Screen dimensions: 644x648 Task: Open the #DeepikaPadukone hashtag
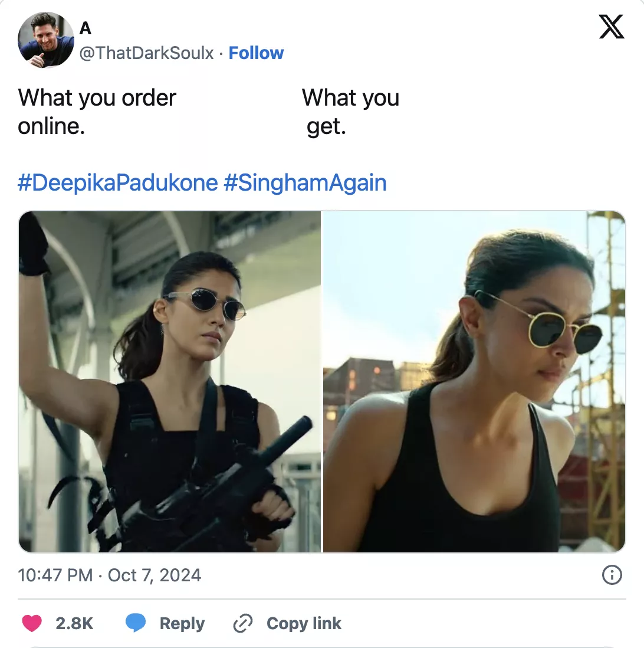(x=118, y=182)
